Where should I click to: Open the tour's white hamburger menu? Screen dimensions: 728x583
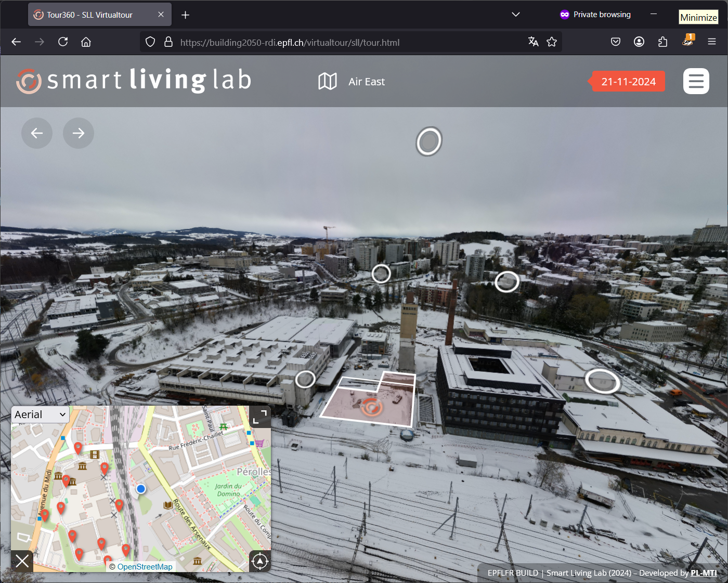tap(696, 81)
